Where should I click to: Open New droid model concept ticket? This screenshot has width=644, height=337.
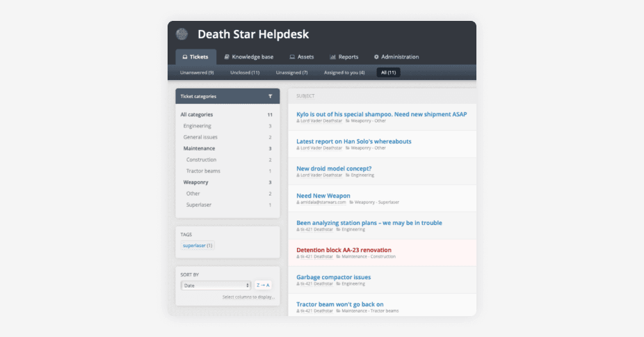334,168
